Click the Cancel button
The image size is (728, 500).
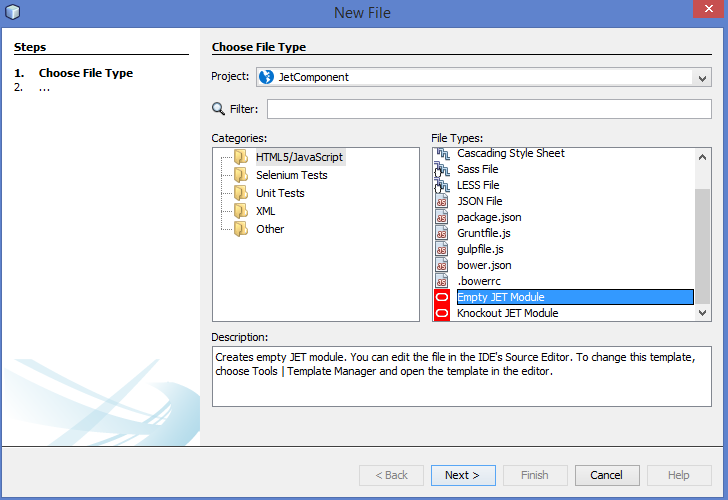tap(607, 475)
